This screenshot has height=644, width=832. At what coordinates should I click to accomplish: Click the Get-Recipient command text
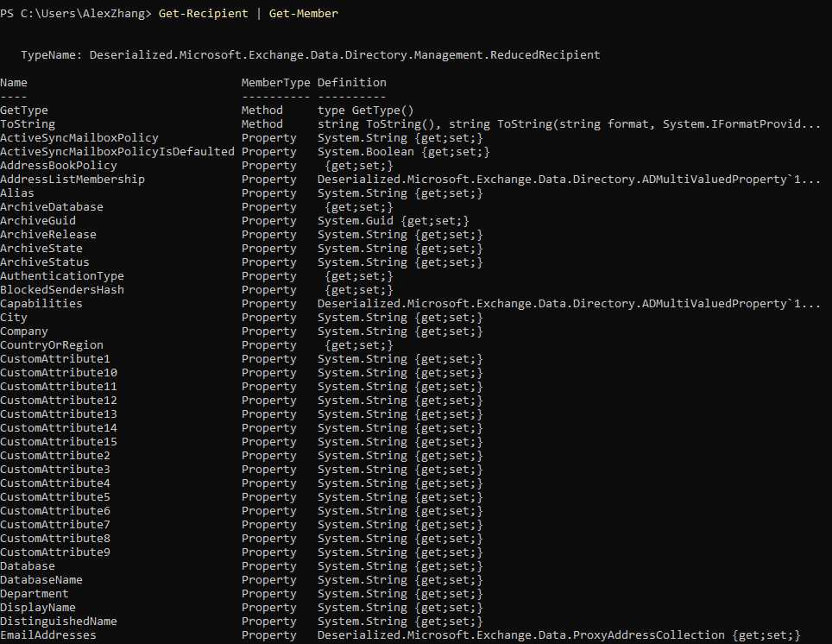(203, 13)
